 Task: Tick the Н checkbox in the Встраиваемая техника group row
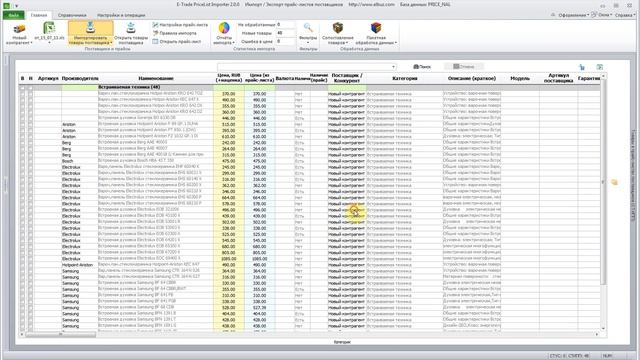31,87
